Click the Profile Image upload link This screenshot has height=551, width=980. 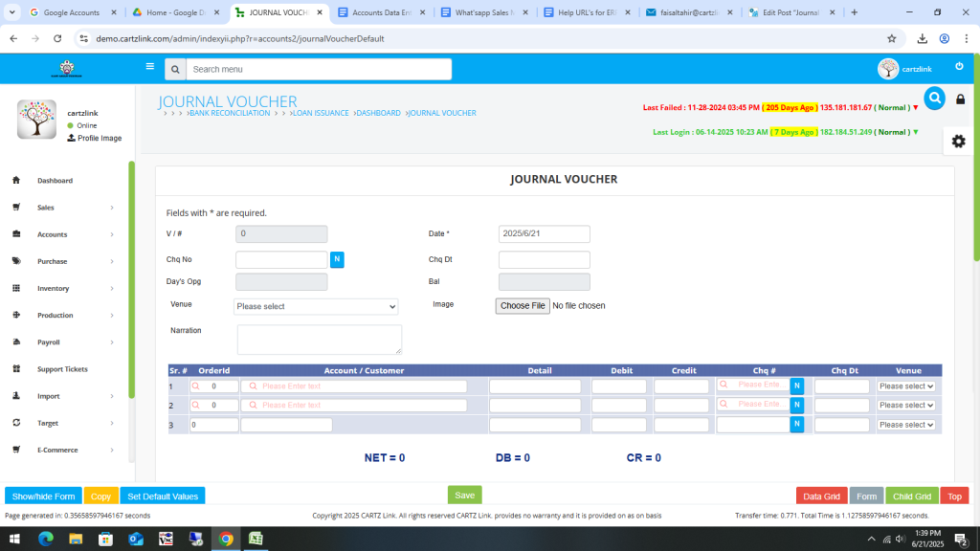(94, 138)
